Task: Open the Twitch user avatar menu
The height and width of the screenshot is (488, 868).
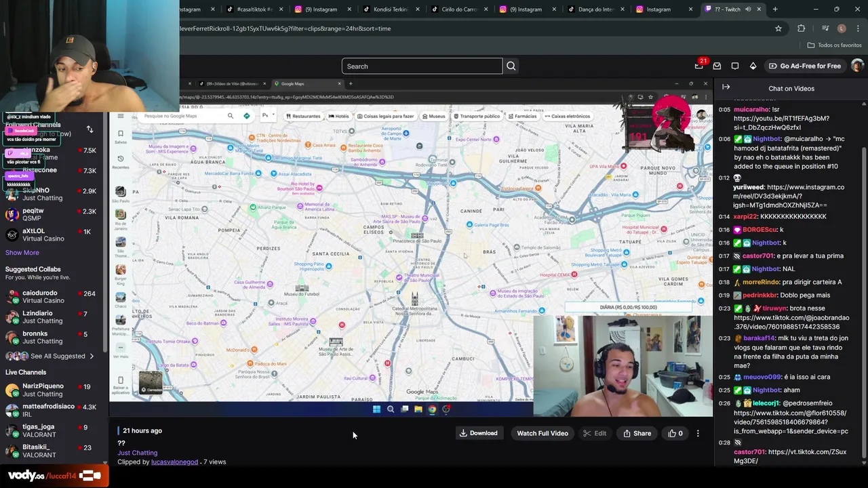Action: coord(857,66)
